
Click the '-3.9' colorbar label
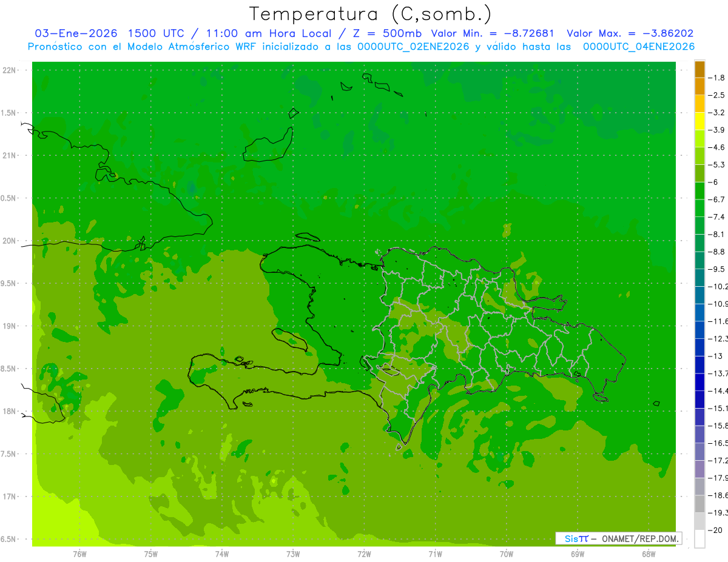717,130
